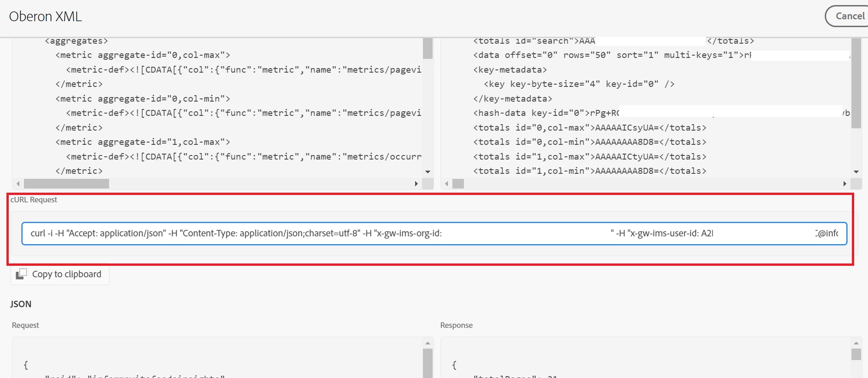
Task: Click the <key-metadata> opening tag line
Action: pyautogui.click(x=510, y=70)
